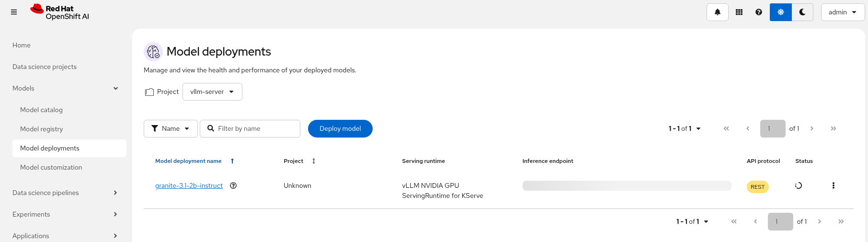Open kebab actions menu for granite-3.1-2b-instruct
The image size is (868, 242).
pos(834,185)
